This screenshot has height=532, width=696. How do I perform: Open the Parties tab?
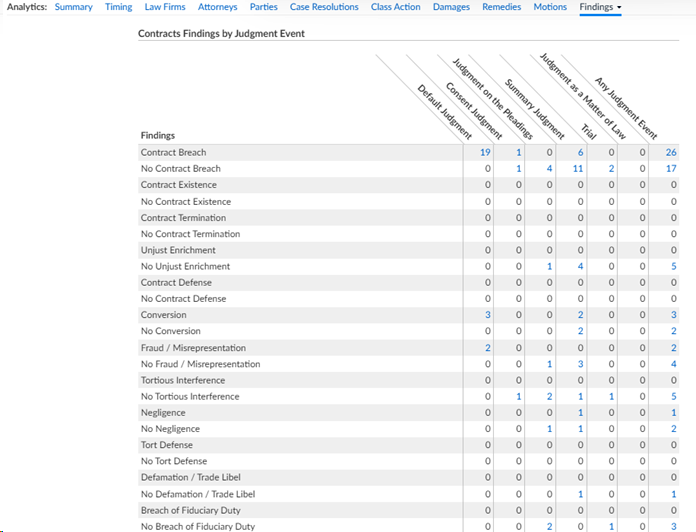click(264, 7)
